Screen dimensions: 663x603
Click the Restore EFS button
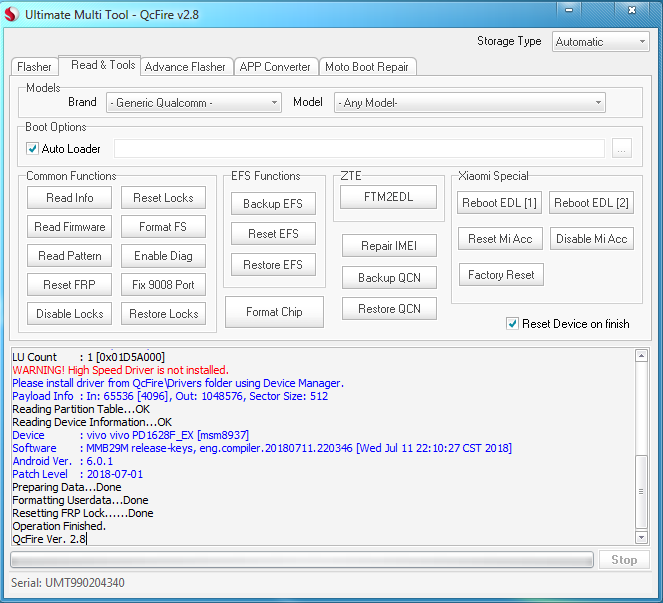coord(273,265)
